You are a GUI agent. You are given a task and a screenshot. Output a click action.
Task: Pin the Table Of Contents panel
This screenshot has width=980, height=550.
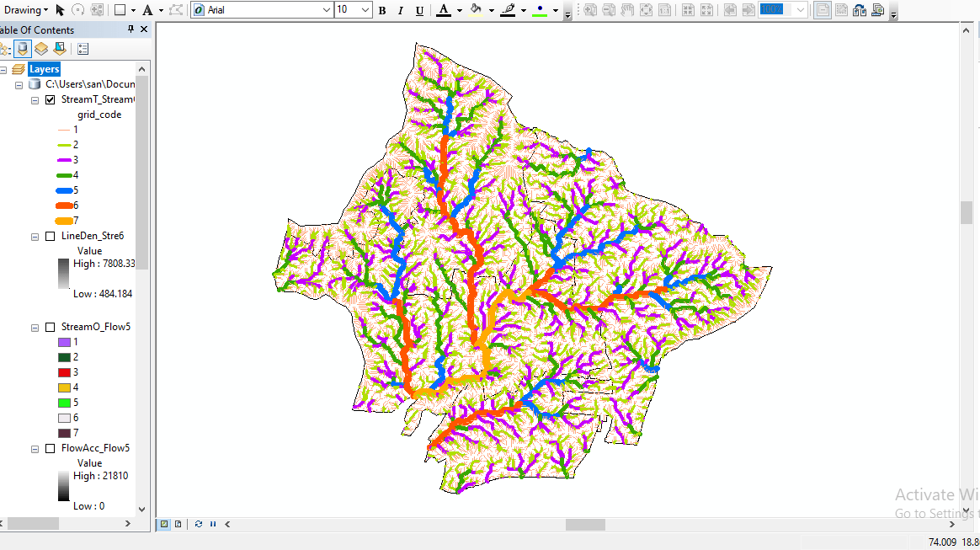coord(130,29)
